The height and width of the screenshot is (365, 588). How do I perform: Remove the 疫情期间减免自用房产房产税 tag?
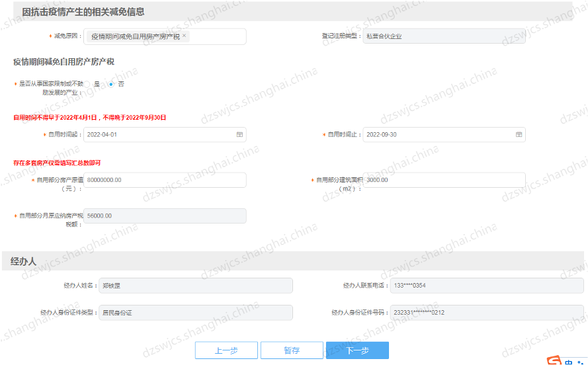[x=184, y=36]
